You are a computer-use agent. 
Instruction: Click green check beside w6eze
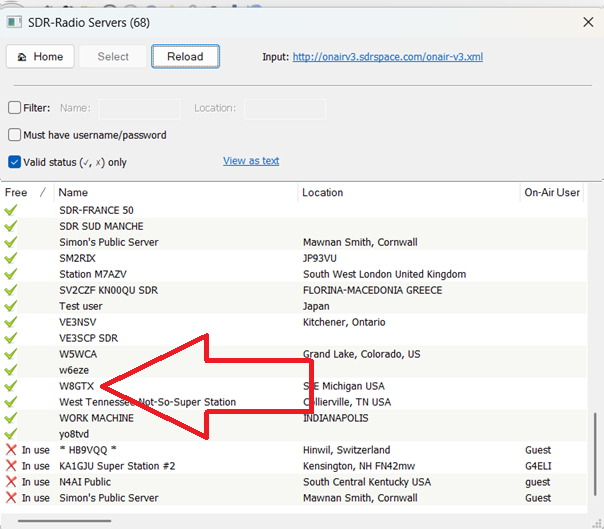pyautogui.click(x=11, y=370)
